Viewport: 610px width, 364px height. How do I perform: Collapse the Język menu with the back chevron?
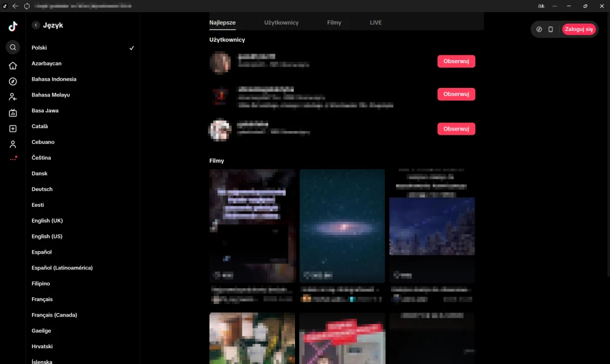[36, 25]
